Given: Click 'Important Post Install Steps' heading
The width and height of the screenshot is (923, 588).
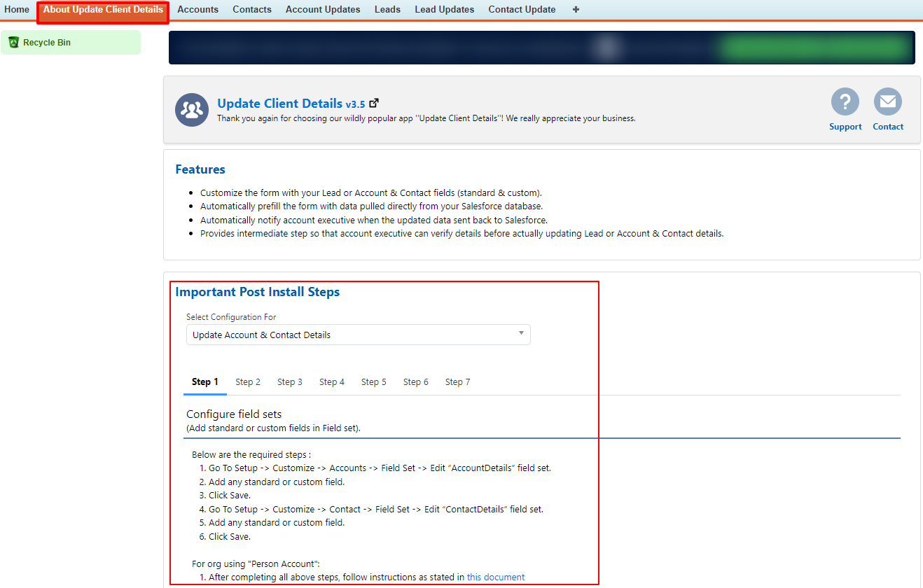Looking at the screenshot, I should point(258,292).
